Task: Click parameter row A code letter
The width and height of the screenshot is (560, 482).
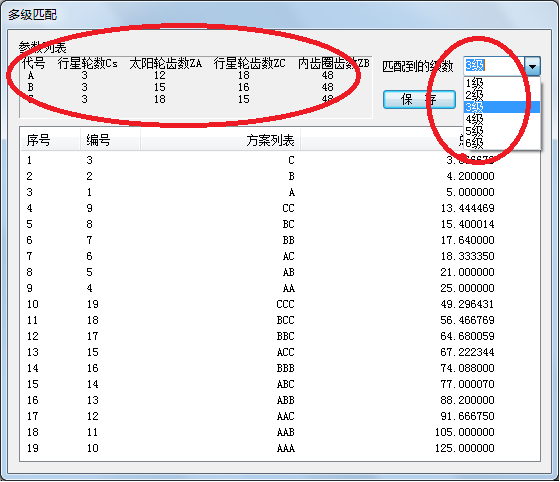Action: pyautogui.click(x=31, y=76)
